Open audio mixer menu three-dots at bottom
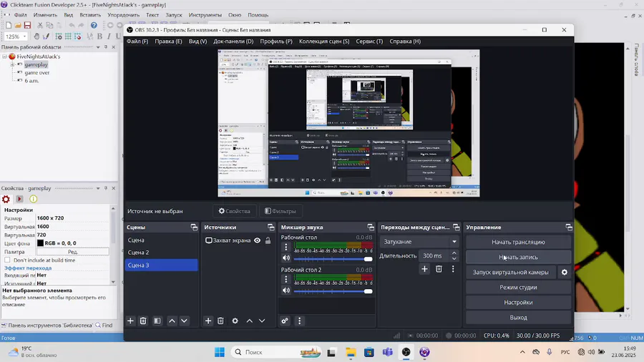Screen dimensions: 644x362 299,321
